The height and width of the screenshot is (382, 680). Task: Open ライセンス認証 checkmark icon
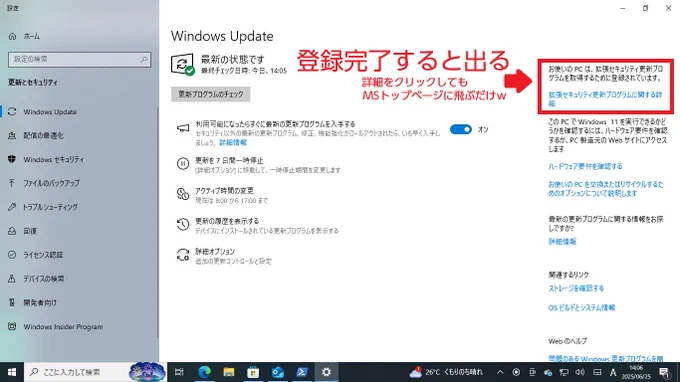(12, 255)
